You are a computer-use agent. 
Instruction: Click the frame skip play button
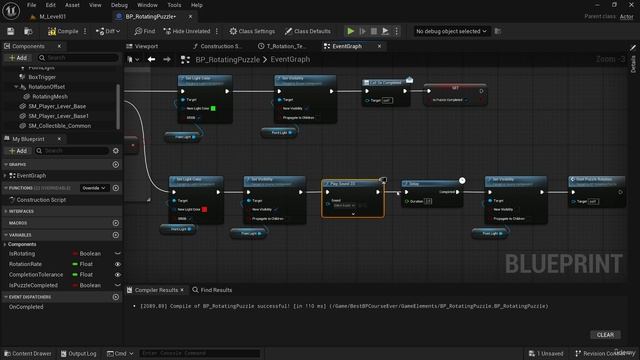362,31
